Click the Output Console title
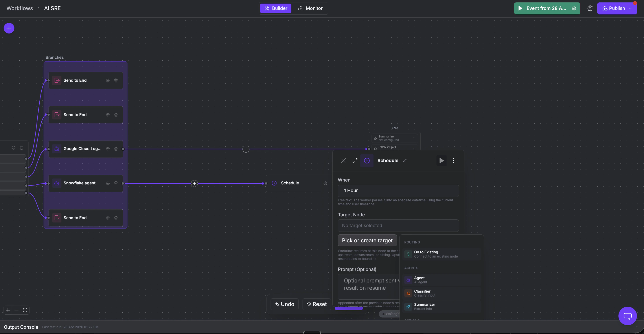This screenshot has width=644, height=334. coord(21,327)
